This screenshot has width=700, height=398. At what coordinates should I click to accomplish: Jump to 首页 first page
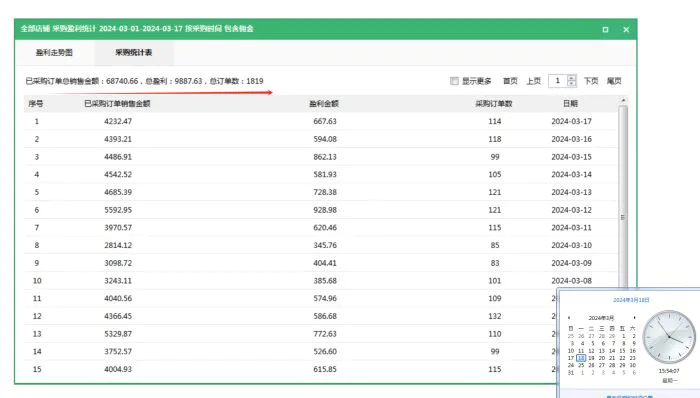[x=510, y=81]
